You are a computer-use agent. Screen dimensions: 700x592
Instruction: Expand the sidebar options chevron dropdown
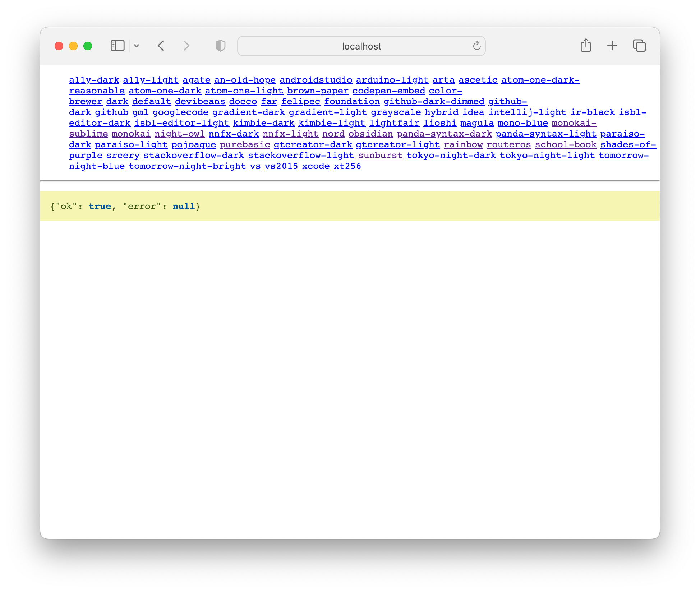click(x=137, y=46)
